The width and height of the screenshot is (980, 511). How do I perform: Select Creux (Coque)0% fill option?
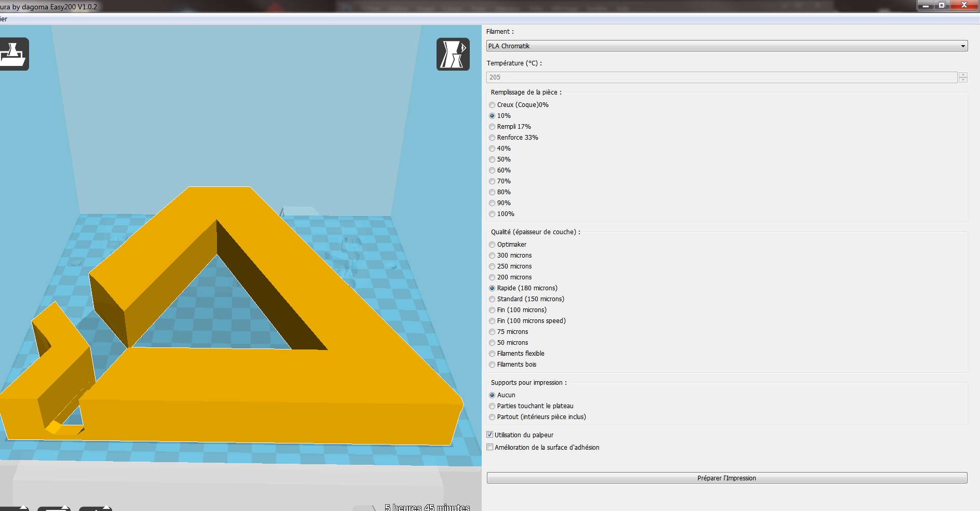pyautogui.click(x=519, y=105)
